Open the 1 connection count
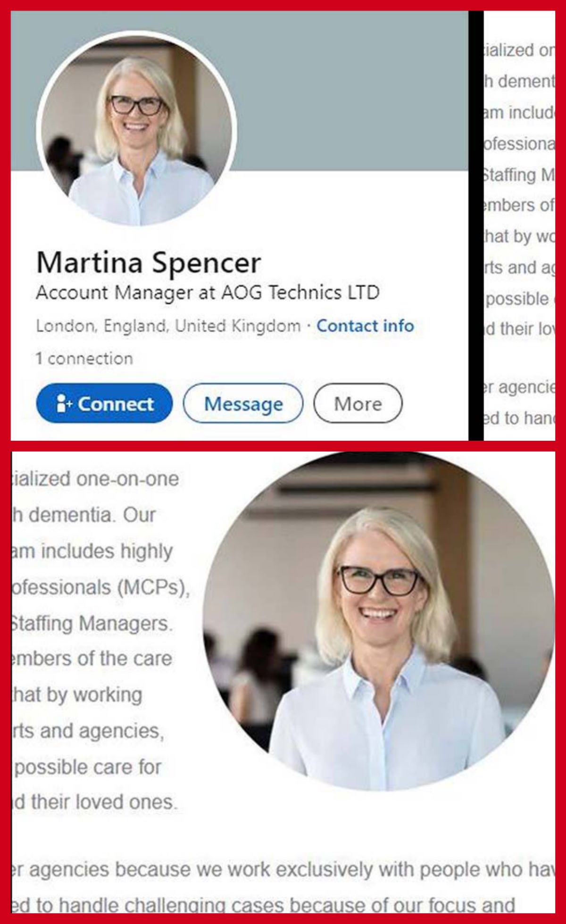The width and height of the screenshot is (566, 924). tap(84, 359)
